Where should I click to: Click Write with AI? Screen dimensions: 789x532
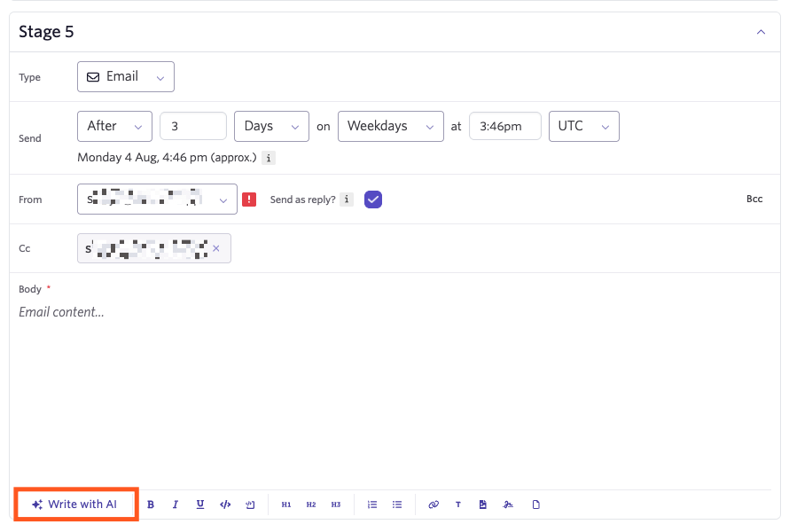click(75, 505)
